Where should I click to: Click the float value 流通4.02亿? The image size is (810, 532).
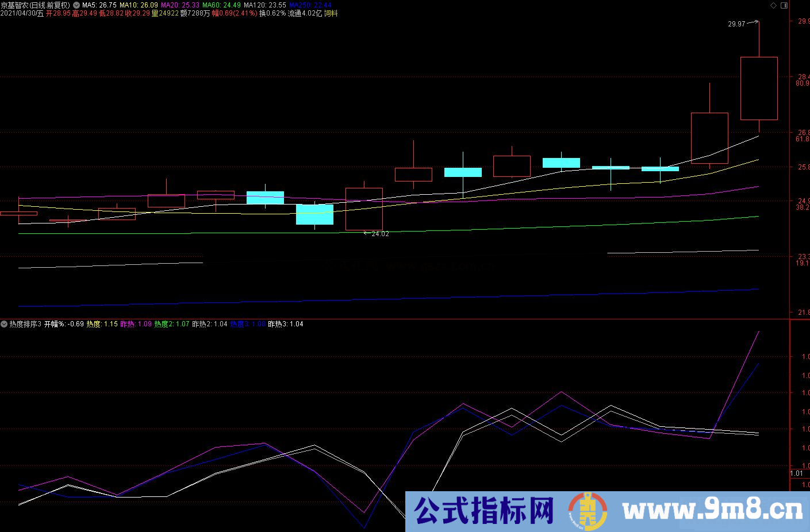(x=305, y=13)
